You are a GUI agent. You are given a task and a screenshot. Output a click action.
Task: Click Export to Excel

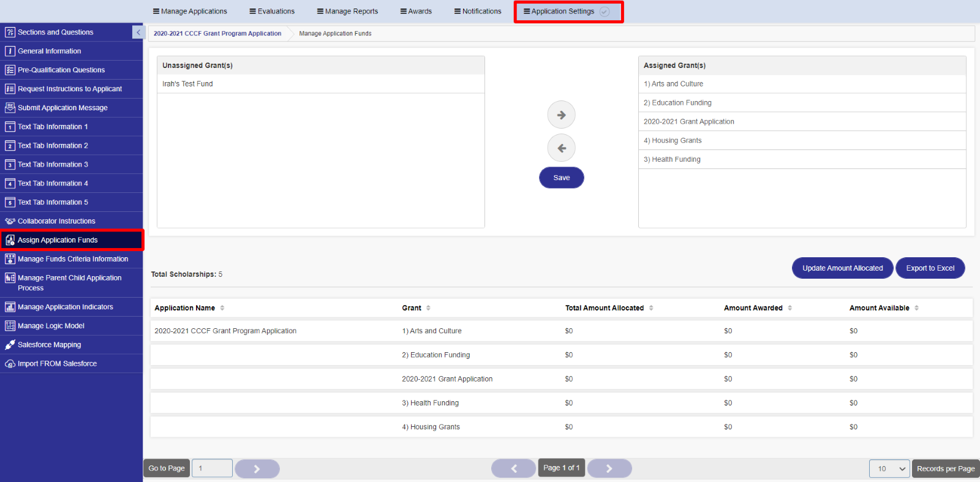[930, 268]
